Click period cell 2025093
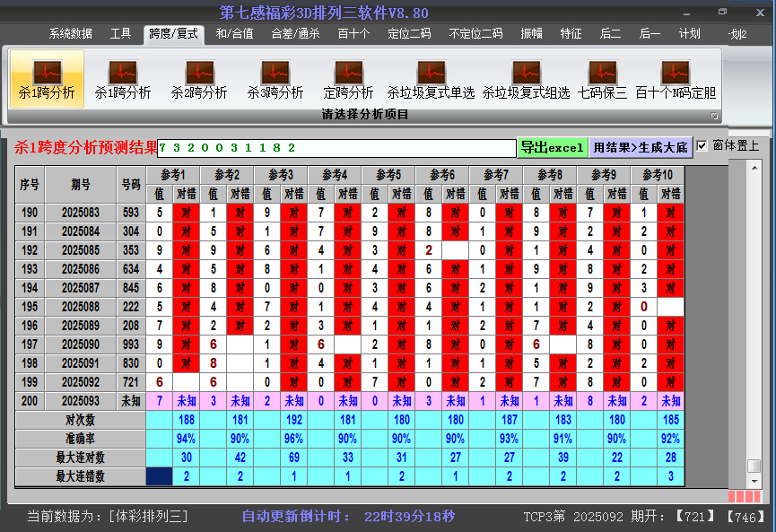 pos(81,401)
